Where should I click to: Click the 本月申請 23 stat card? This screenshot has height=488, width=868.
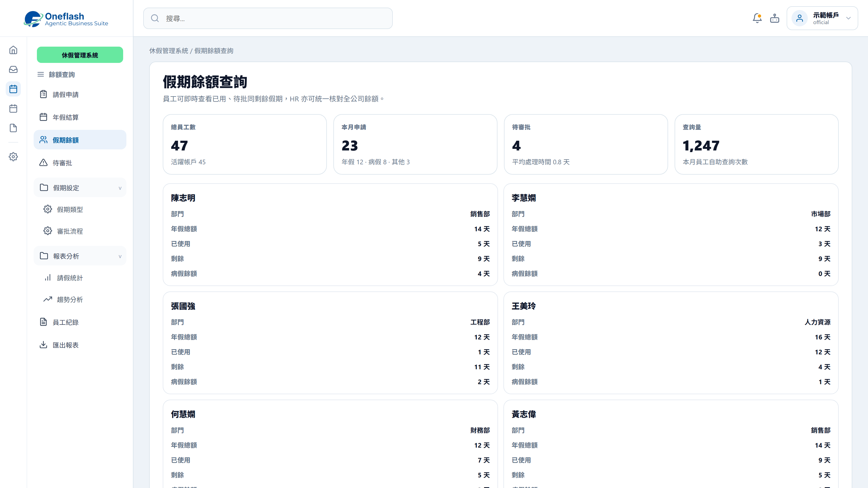(415, 144)
